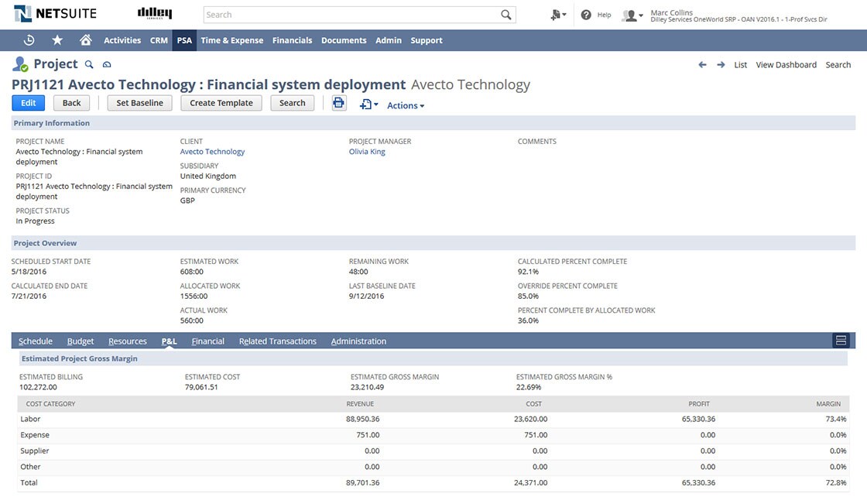Viewport: 867px width, 504px height.
Task: Click the Set Baseline button
Action: [x=139, y=103]
